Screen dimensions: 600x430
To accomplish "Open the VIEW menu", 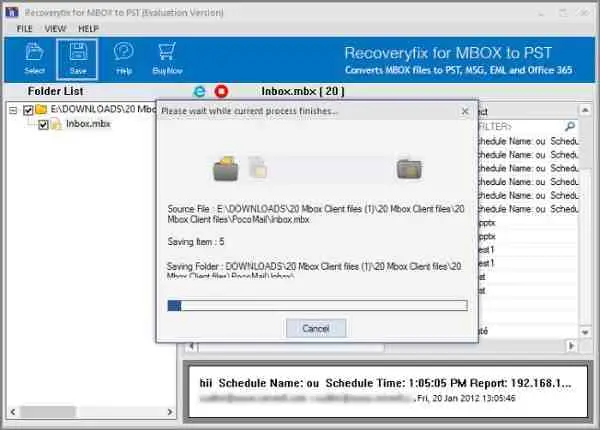I will point(55,29).
